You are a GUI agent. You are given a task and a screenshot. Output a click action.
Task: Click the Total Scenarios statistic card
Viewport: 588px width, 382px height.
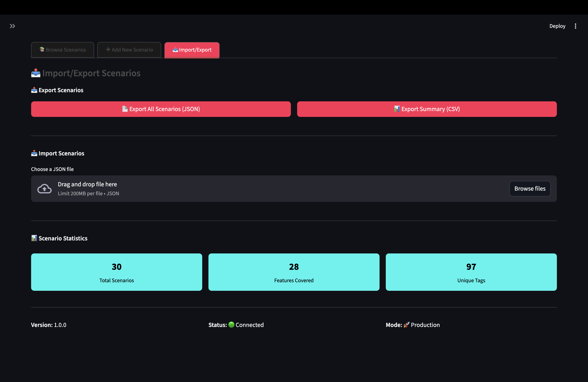(x=117, y=272)
